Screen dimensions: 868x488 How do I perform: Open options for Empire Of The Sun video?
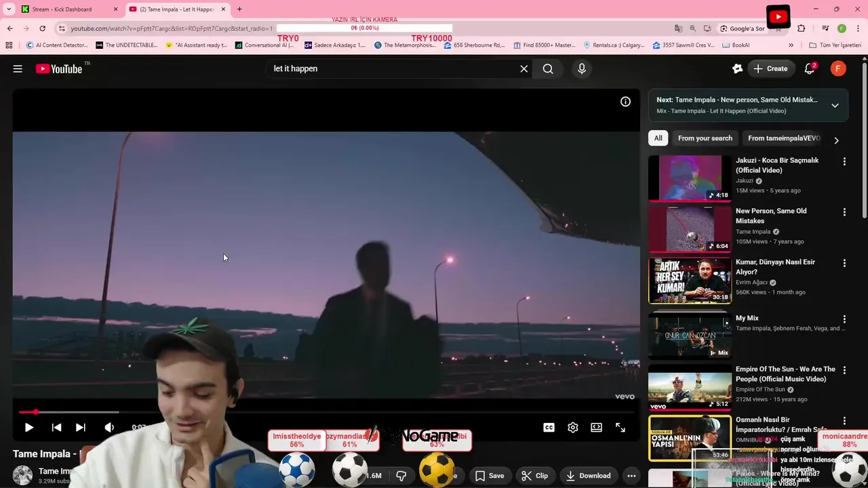click(844, 370)
